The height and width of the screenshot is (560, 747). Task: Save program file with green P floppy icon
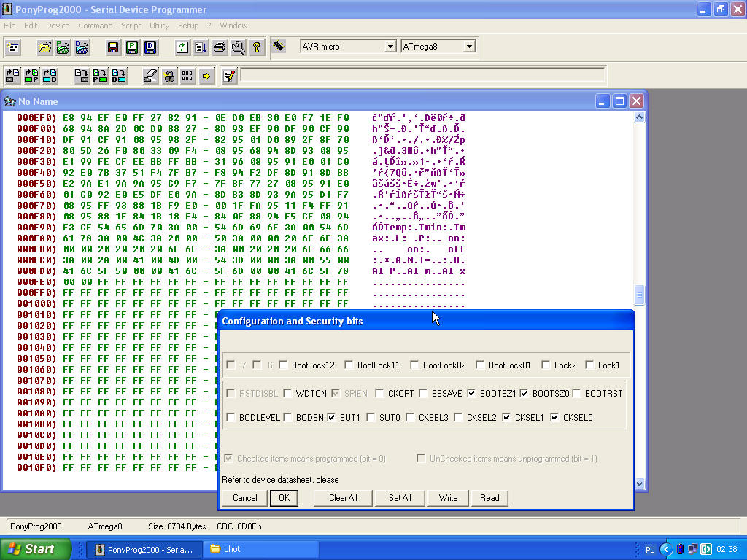click(x=132, y=47)
